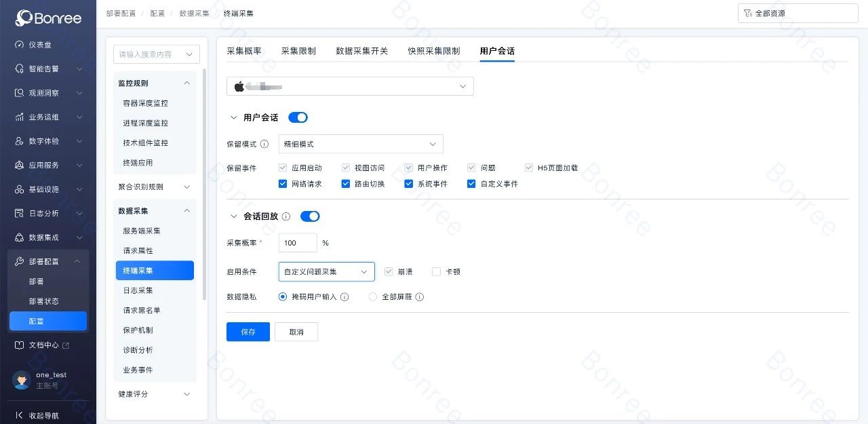The width and height of the screenshot is (868, 424).
Task: Click the 智能告警 alert bell icon
Action: (20, 69)
